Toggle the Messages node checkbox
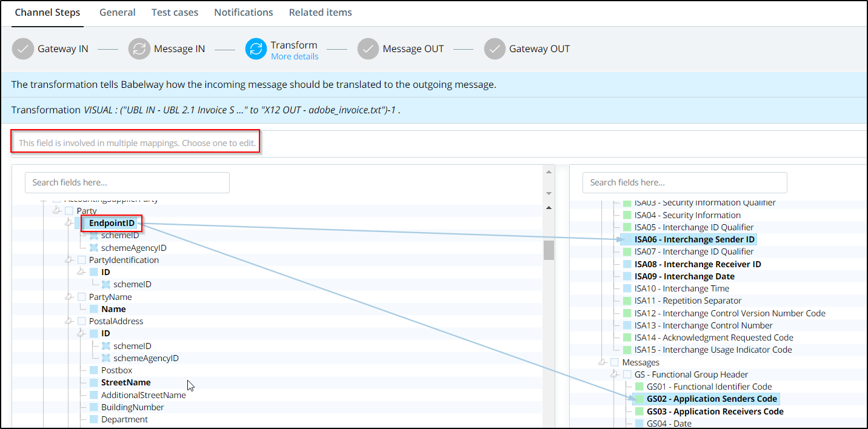The height and width of the screenshot is (429, 868). (x=615, y=362)
